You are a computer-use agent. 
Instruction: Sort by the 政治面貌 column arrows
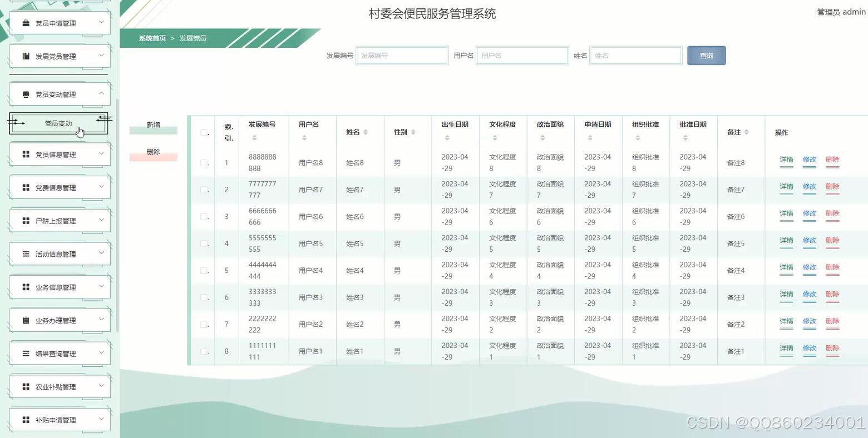pos(542,138)
